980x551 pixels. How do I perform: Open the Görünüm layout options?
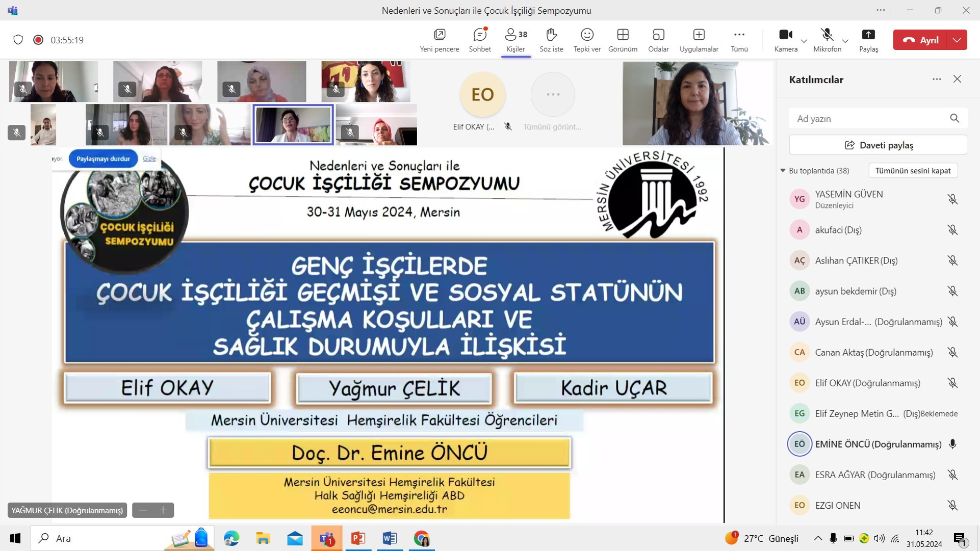tap(623, 40)
